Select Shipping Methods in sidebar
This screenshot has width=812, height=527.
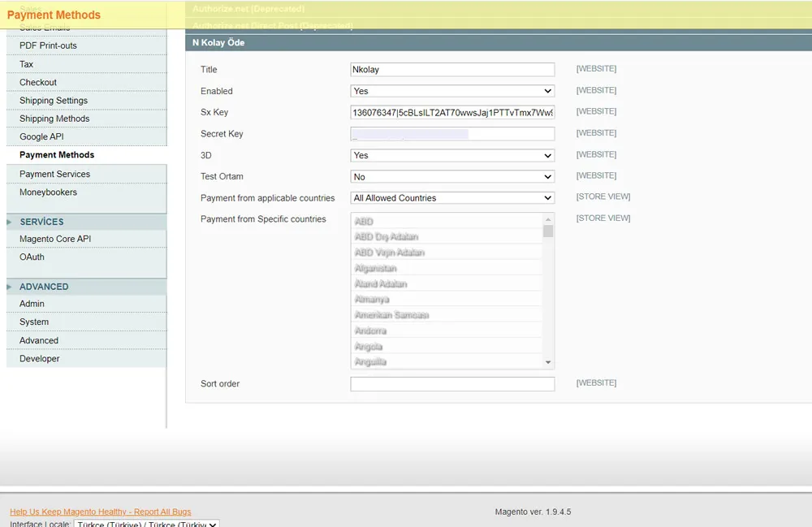tap(54, 119)
